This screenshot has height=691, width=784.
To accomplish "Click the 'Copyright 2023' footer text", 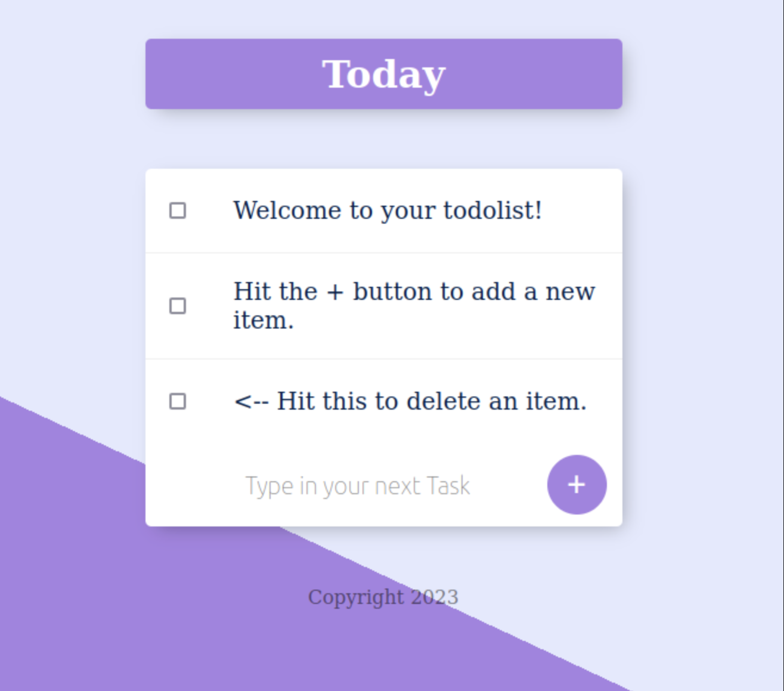I will coord(383,597).
